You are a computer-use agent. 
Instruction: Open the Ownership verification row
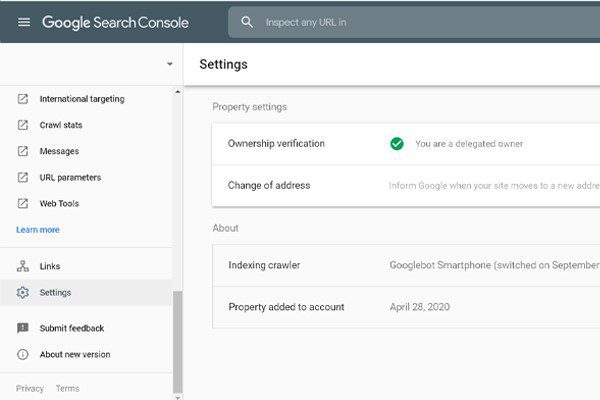[x=406, y=144]
